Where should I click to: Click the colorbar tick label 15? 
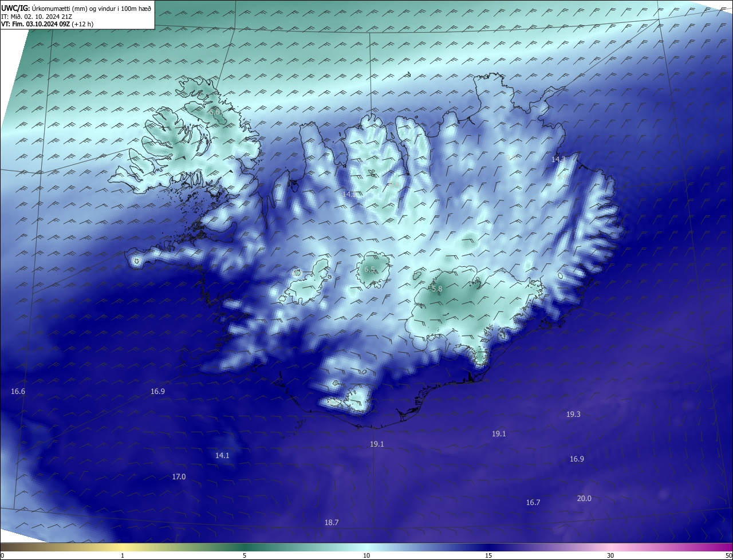click(x=488, y=555)
